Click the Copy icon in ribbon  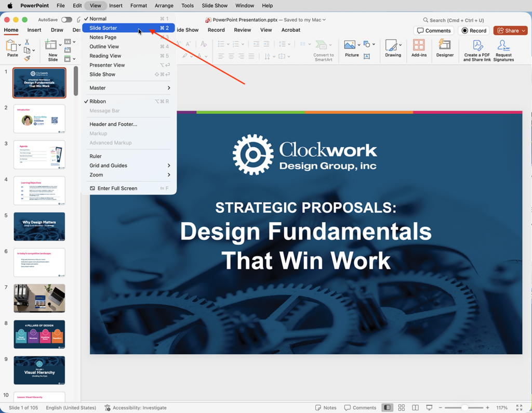(x=27, y=50)
